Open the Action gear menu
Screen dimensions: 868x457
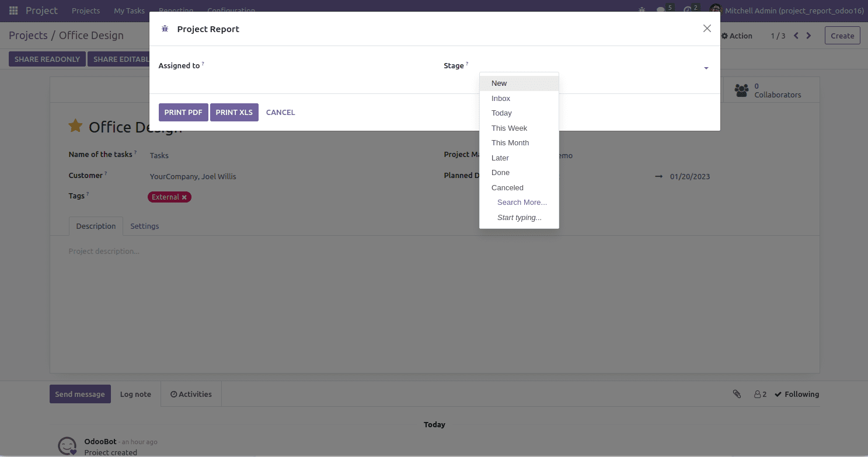737,36
